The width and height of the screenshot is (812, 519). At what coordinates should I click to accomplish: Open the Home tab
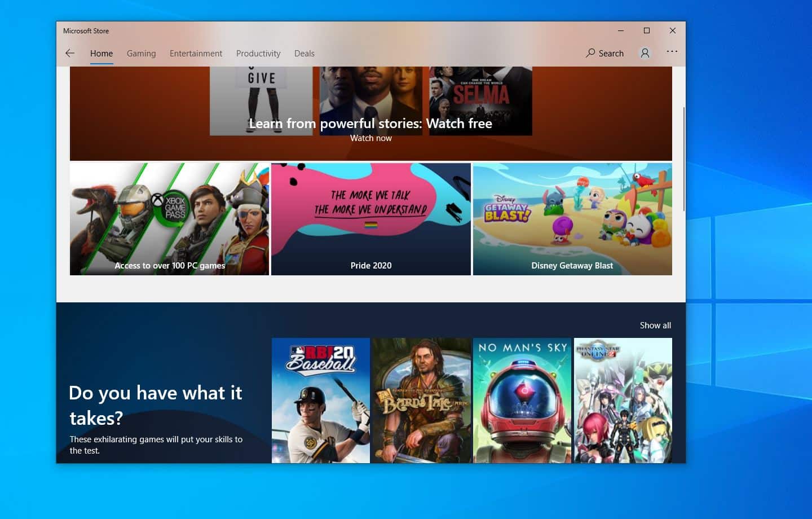click(x=101, y=53)
